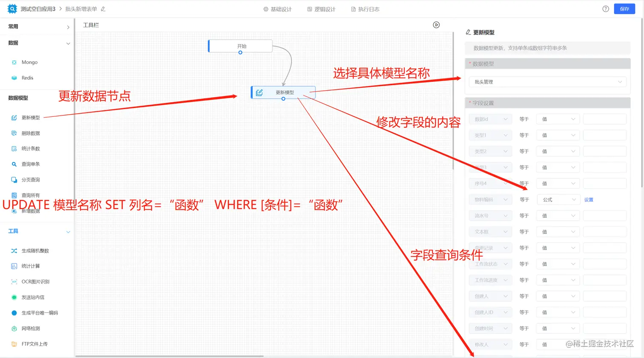Screen dimensions: 644x358
Task: Open the 创建时间 field dropdown
Action: point(491,329)
